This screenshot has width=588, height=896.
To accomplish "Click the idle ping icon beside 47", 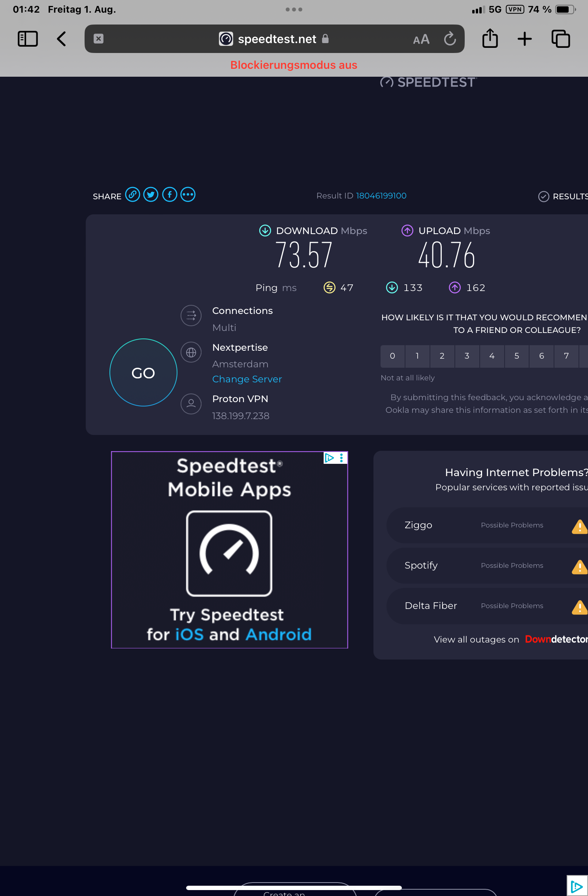I will pos(330,287).
